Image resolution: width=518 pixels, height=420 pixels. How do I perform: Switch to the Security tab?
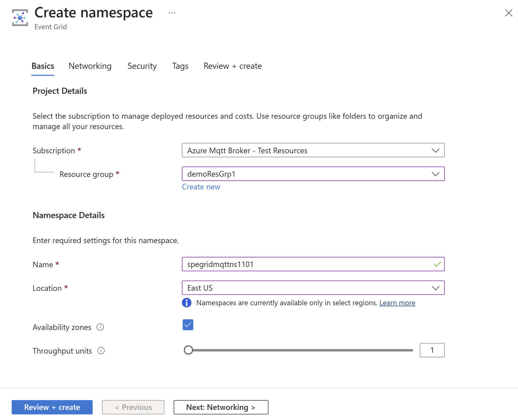point(142,66)
